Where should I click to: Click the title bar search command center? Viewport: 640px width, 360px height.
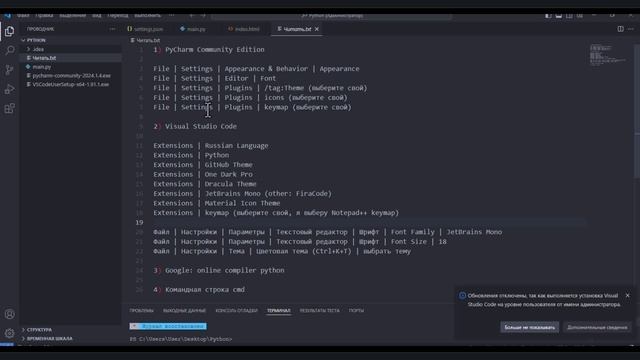click(331, 16)
